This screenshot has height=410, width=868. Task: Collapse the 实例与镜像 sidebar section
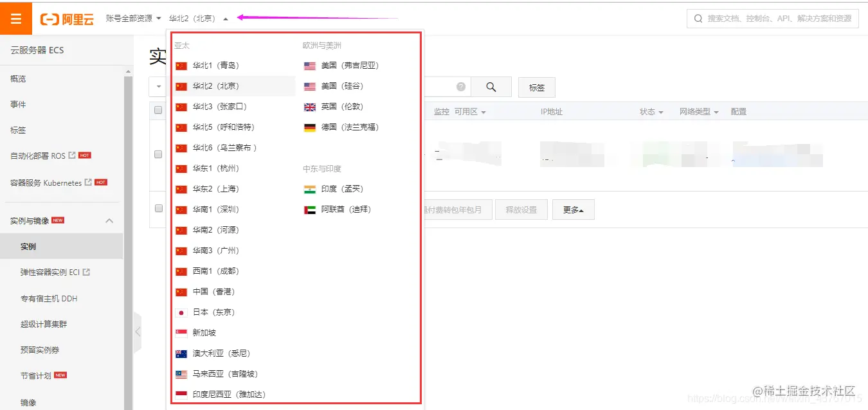coord(109,220)
